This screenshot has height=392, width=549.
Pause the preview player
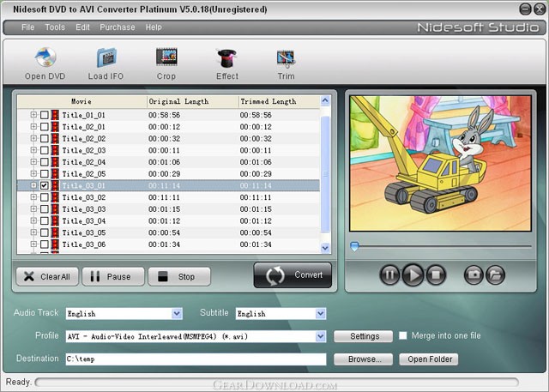point(389,274)
